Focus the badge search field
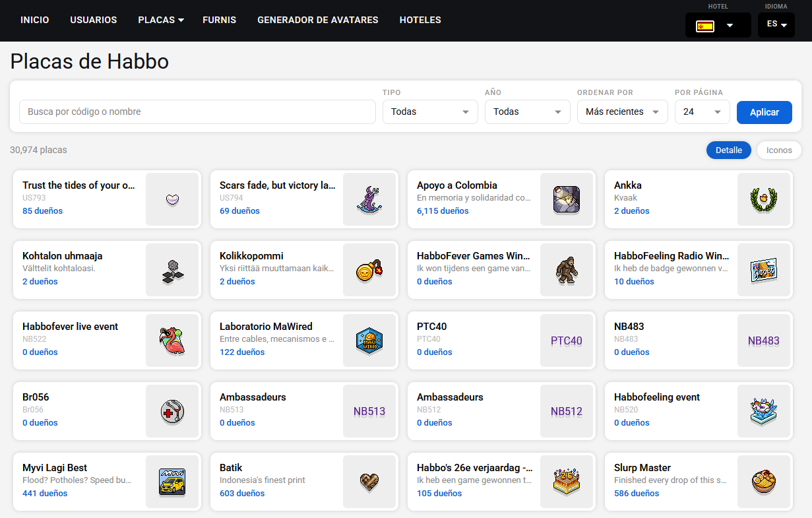Image resolution: width=812 pixels, height=518 pixels. click(197, 112)
